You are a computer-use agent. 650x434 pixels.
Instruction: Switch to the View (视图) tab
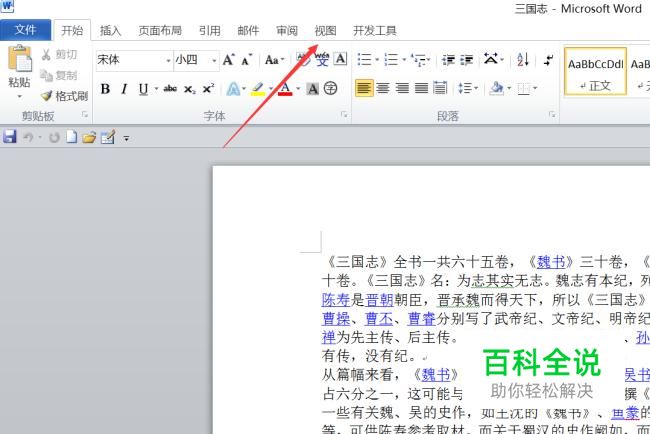pos(325,30)
